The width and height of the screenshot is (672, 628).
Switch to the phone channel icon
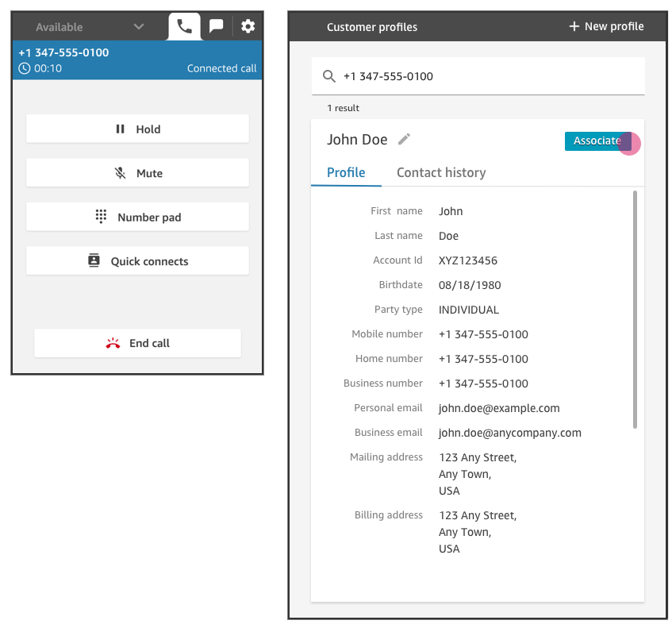[183, 26]
